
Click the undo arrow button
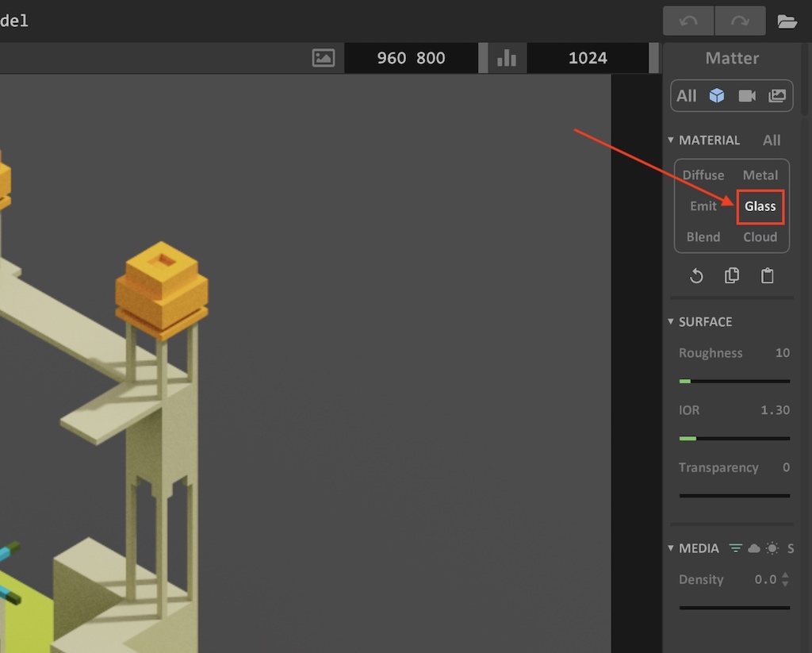[x=688, y=21]
